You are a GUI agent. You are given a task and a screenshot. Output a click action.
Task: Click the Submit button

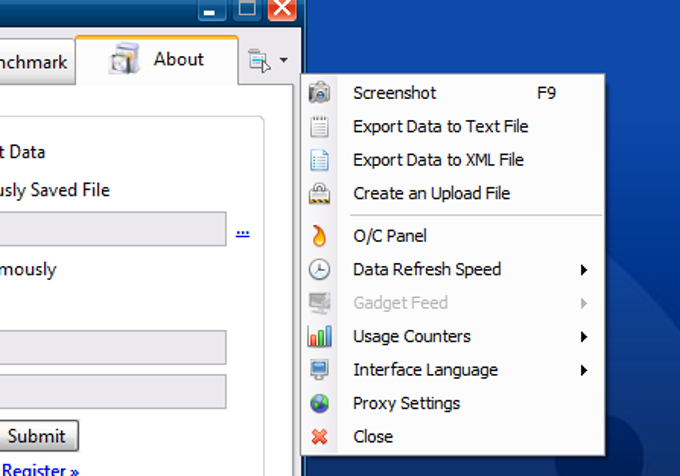pyautogui.click(x=39, y=436)
